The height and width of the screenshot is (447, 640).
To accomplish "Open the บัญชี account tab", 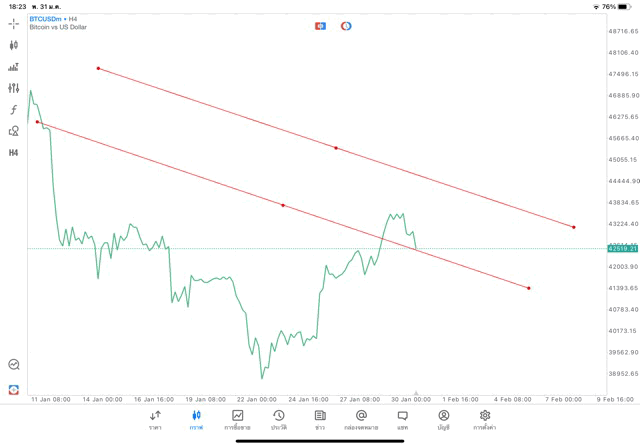I will click(443, 419).
